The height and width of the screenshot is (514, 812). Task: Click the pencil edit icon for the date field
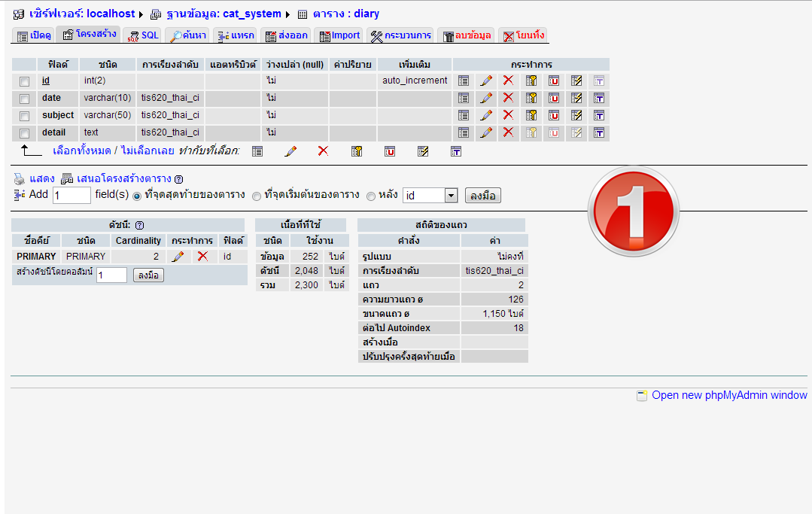(x=486, y=98)
